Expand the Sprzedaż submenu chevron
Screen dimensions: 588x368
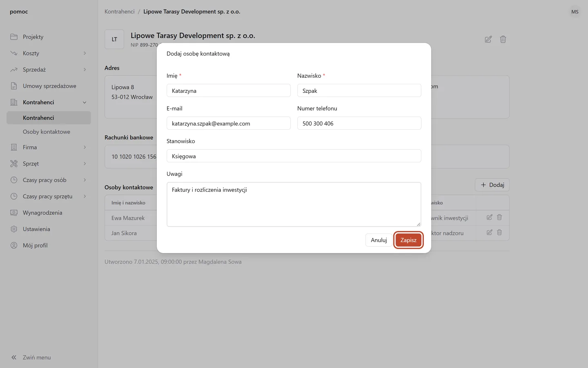coord(85,70)
